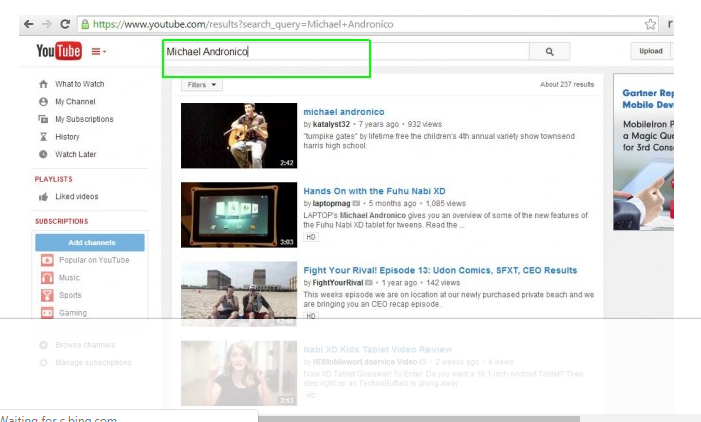Click the Add channels button

click(90, 242)
